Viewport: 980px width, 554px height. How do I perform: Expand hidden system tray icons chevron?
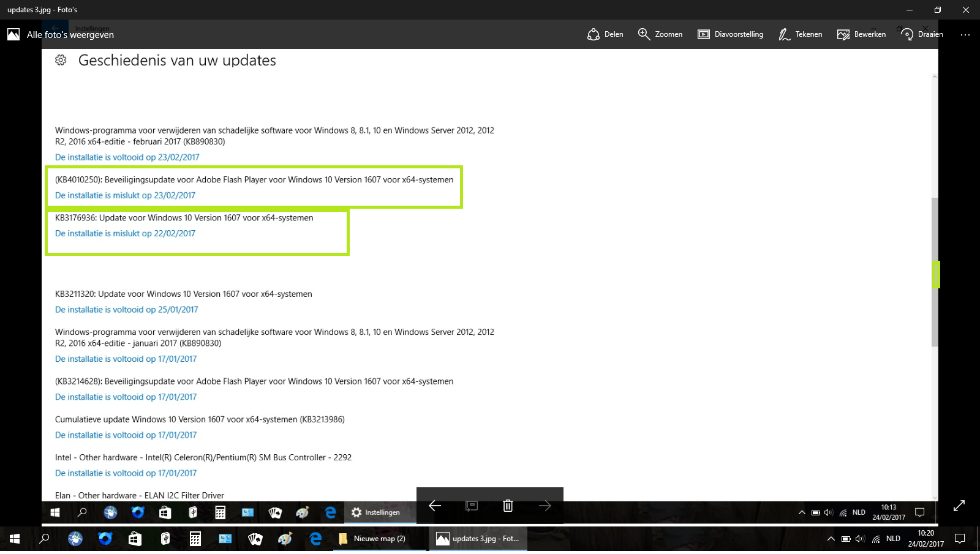[831, 539]
